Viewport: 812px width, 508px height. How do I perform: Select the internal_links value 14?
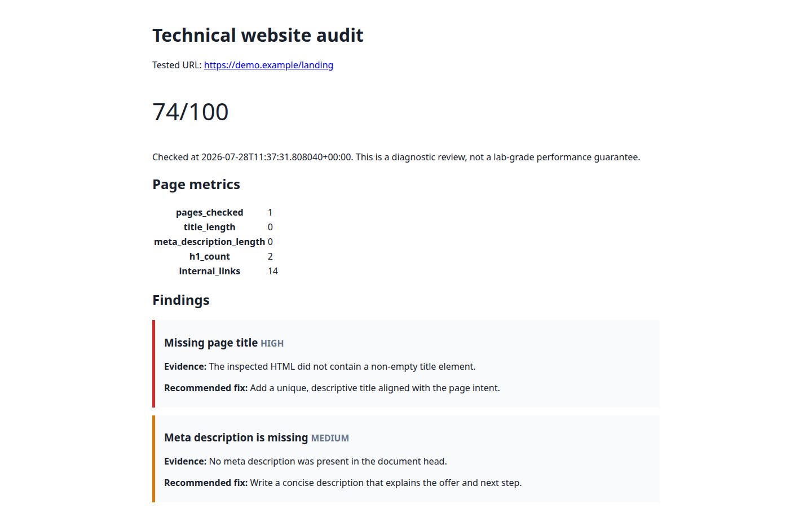coord(273,271)
